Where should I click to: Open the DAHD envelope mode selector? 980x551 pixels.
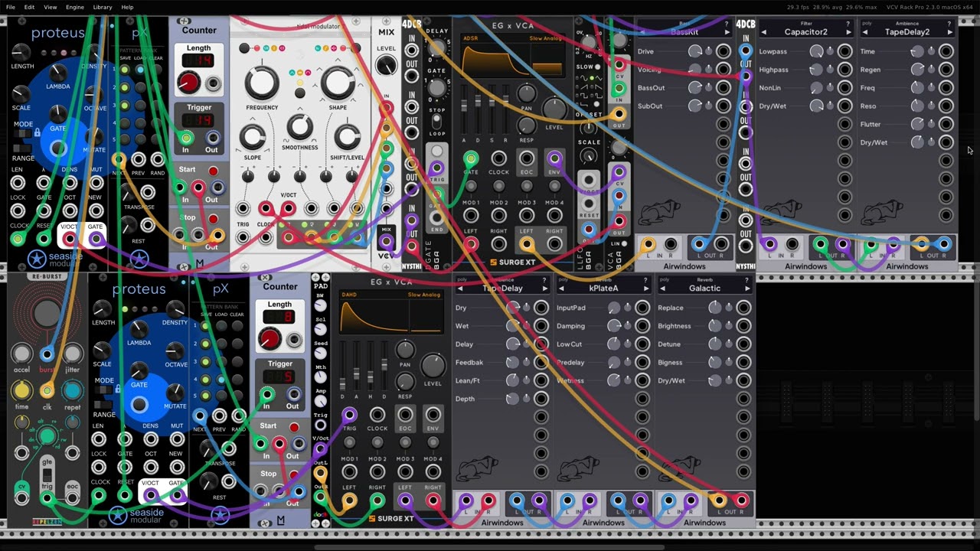point(349,295)
